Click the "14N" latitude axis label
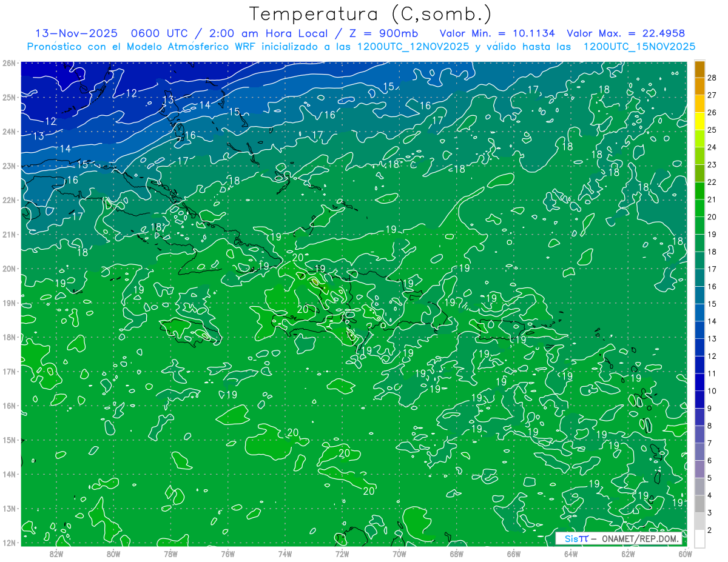 click(8, 474)
